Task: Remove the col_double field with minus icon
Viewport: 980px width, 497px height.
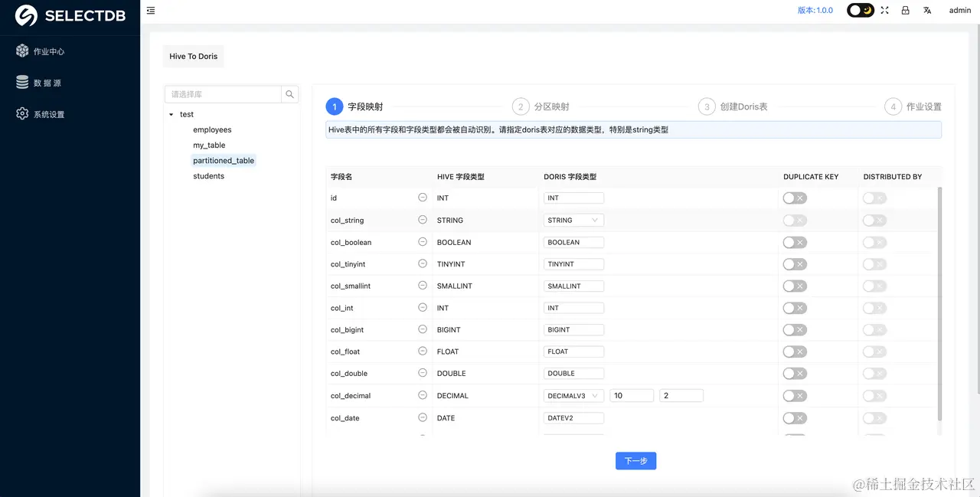Action: 423,373
